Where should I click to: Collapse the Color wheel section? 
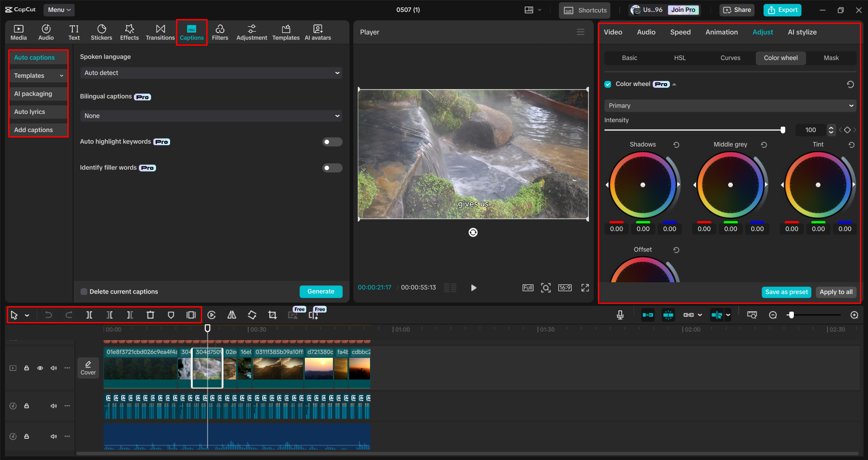(x=674, y=84)
